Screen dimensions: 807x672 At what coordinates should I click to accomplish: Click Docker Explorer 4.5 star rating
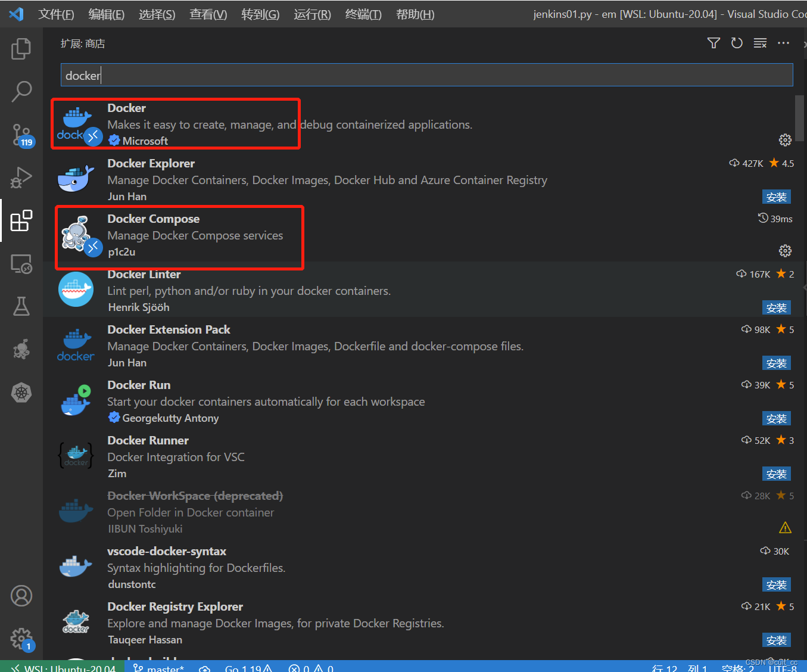point(781,163)
